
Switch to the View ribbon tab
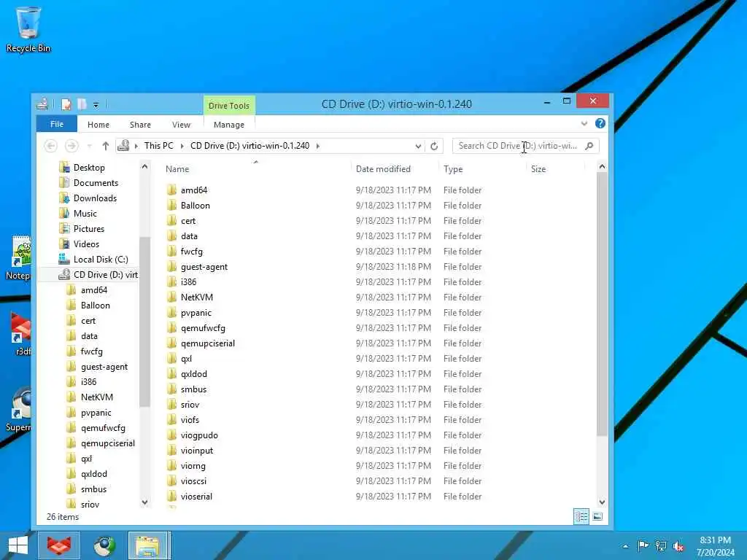tap(181, 124)
